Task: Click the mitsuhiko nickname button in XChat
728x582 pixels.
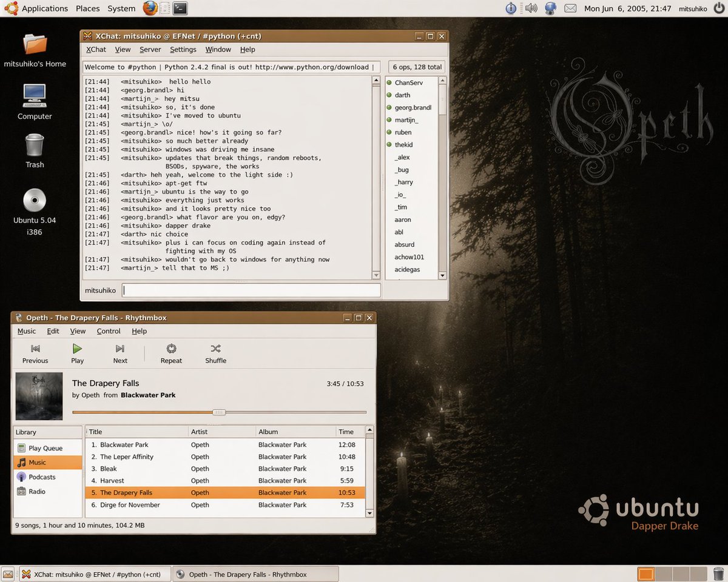Action: 100,290
